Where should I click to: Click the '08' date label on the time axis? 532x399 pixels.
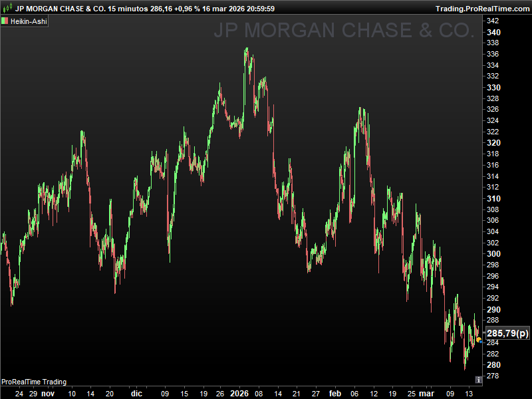coord(259,394)
